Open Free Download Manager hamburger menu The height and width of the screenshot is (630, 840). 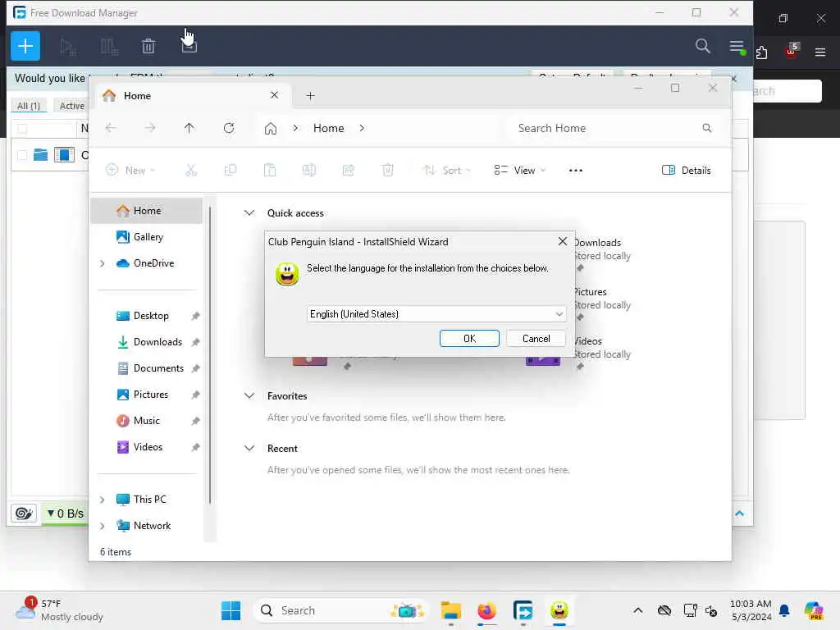click(737, 47)
